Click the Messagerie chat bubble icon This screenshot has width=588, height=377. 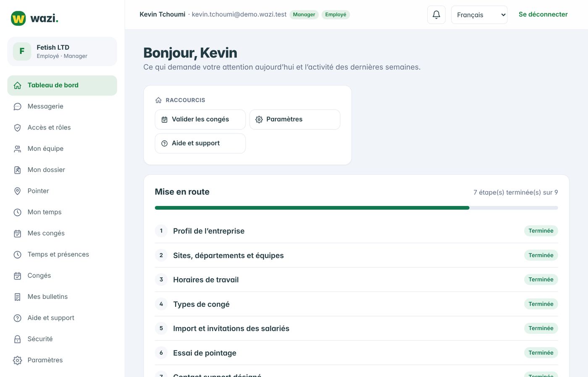pos(17,107)
